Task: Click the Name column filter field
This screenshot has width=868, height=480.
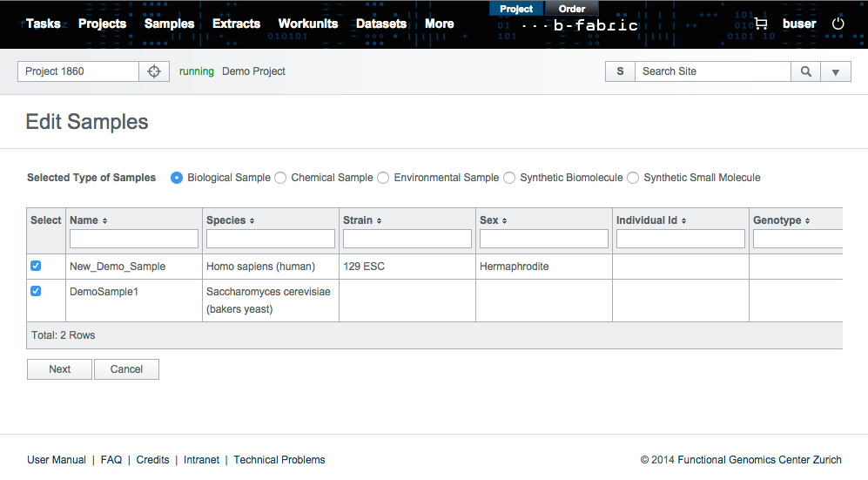Action: [134, 239]
